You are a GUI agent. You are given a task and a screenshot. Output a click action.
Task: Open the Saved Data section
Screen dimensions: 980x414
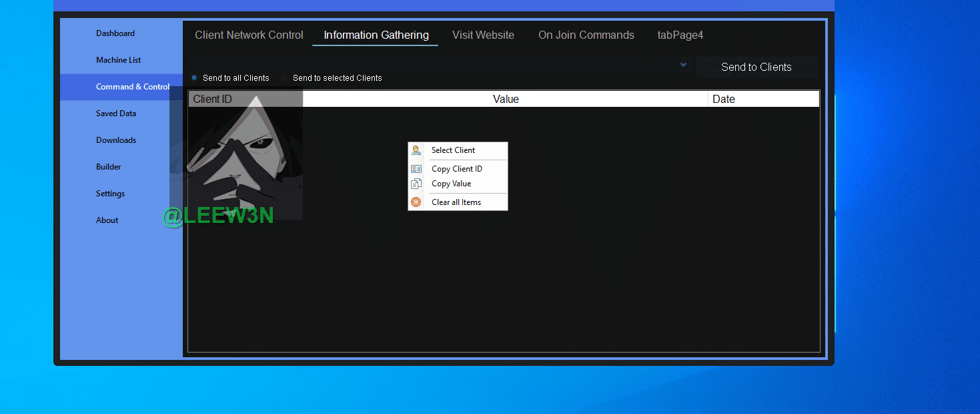[116, 114]
